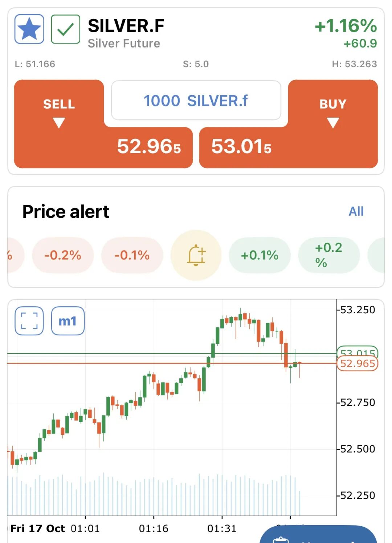The image size is (392, 543).
Task: Select the +0.2% price alert chip
Action: (328, 255)
